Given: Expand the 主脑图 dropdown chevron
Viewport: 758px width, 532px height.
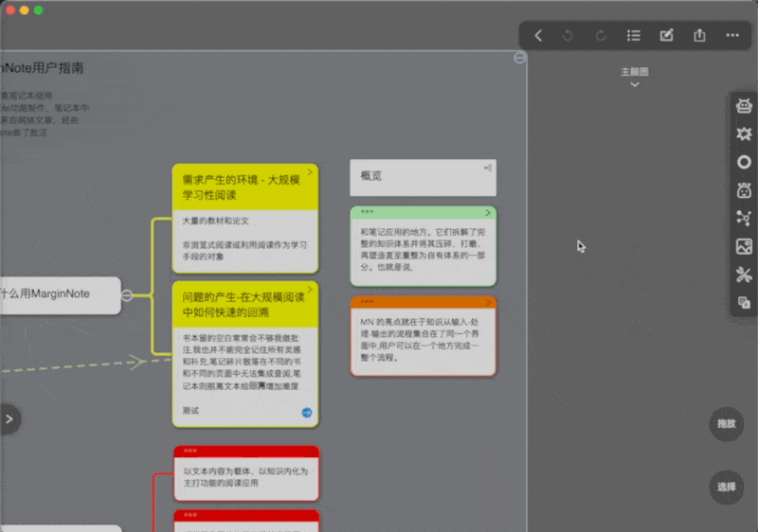Looking at the screenshot, I should pos(635,85).
